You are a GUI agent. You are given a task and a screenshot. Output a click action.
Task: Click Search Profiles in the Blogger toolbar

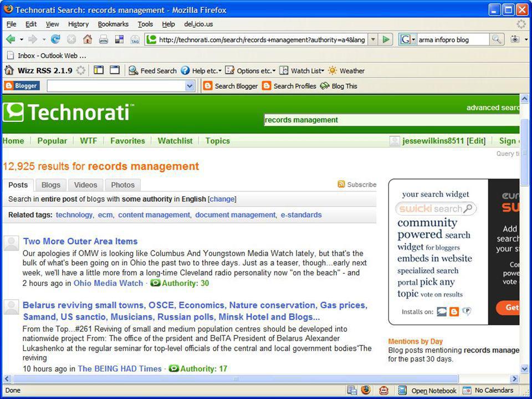click(x=289, y=86)
